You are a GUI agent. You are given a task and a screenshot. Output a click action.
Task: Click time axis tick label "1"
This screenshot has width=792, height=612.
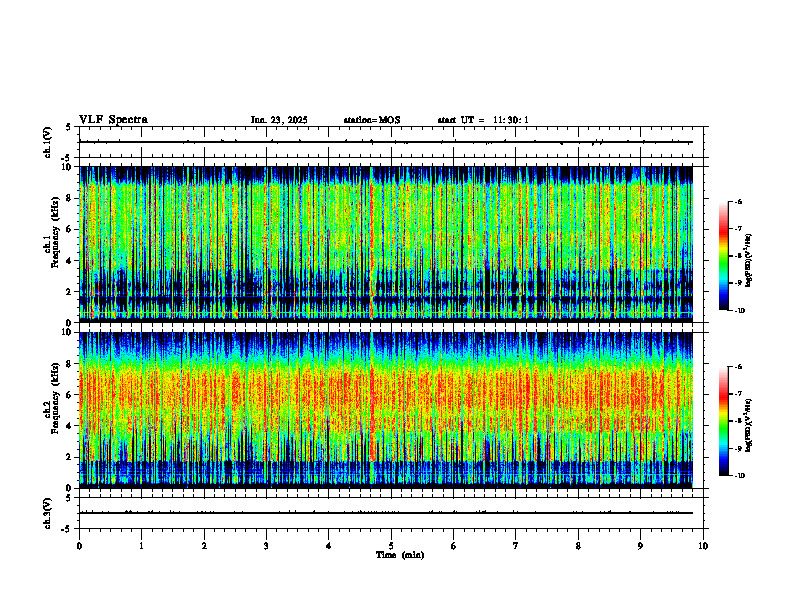click(x=141, y=546)
